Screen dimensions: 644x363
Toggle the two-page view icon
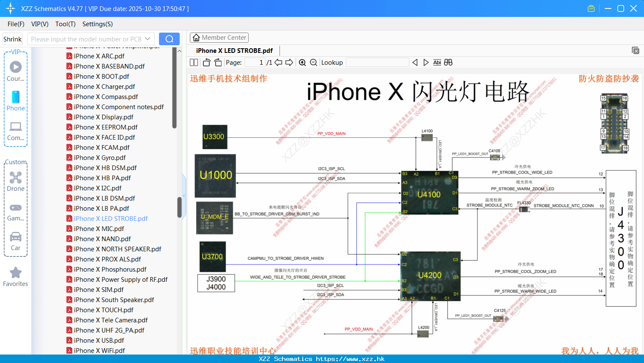[x=194, y=62]
